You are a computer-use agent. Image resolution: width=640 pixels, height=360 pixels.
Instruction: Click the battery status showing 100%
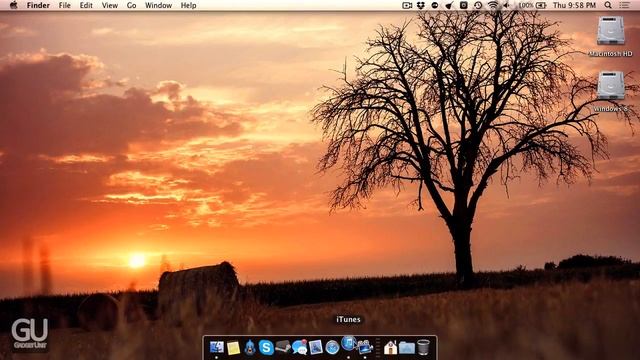(x=532, y=5)
